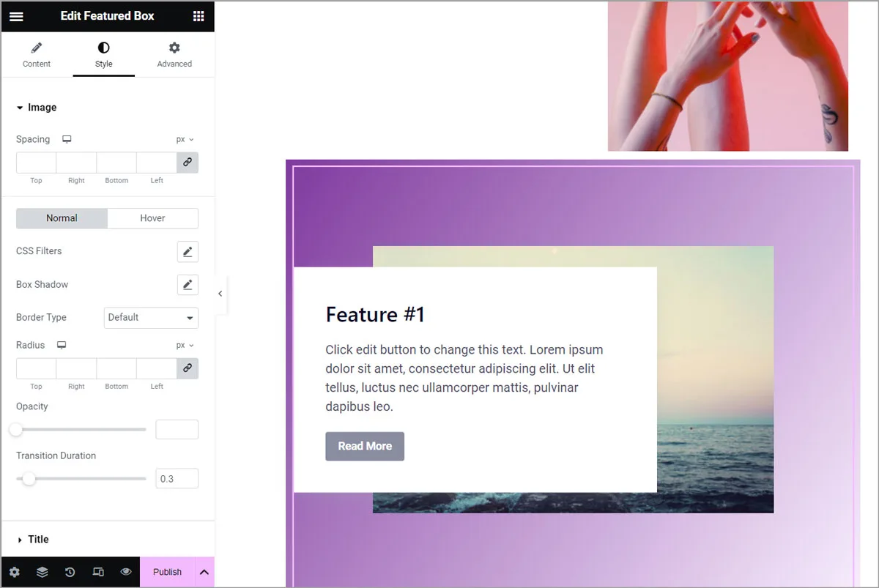
Task: Open the Radius px unit selector
Action: coord(185,345)
